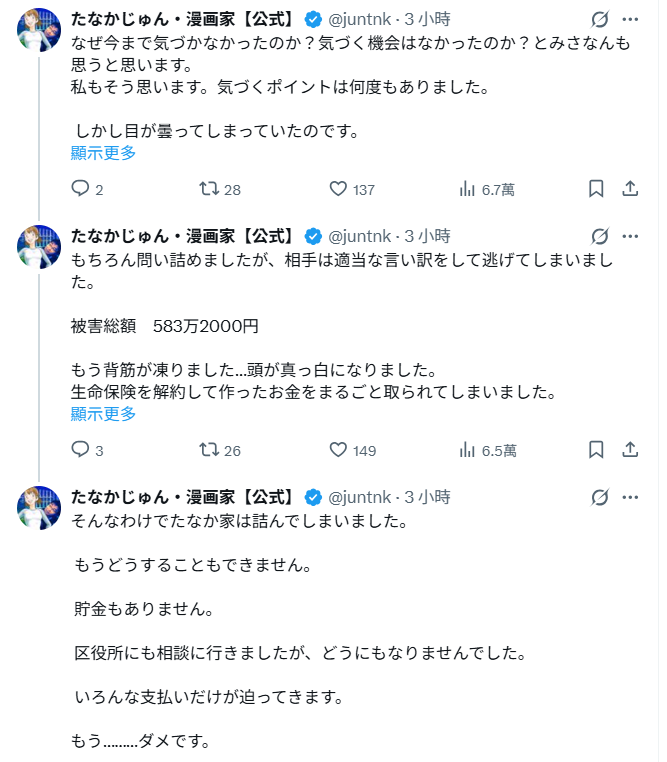Open @juntnk profile link in third tweet
Screen dimensions: 667x762
(x=363, y=497)
